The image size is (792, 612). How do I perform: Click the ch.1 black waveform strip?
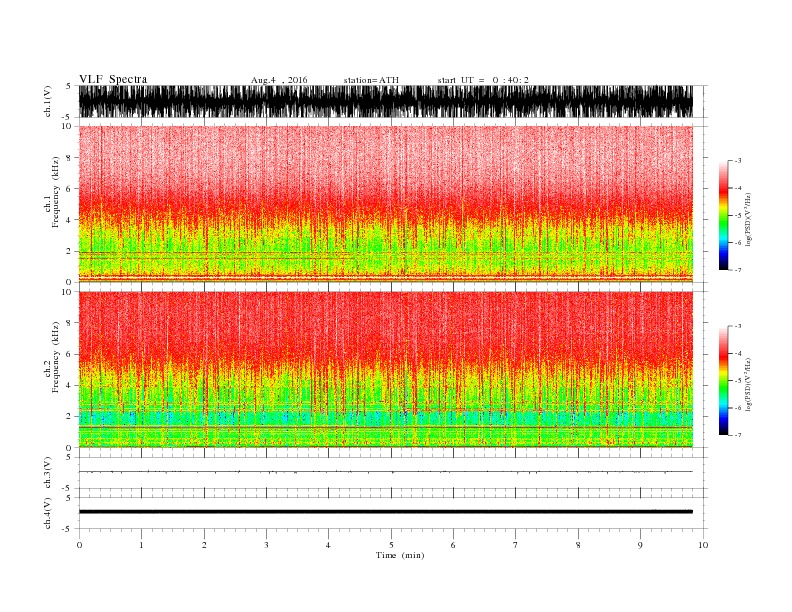pos(385,101)
